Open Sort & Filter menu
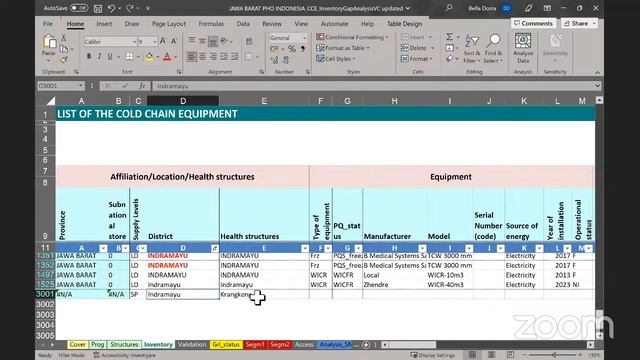 (x=472, y=49)
